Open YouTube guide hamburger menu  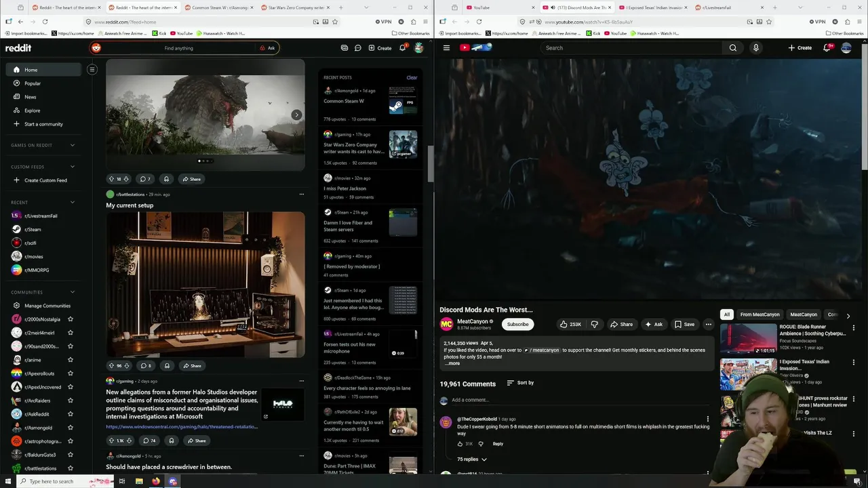(x=446, y=47)
